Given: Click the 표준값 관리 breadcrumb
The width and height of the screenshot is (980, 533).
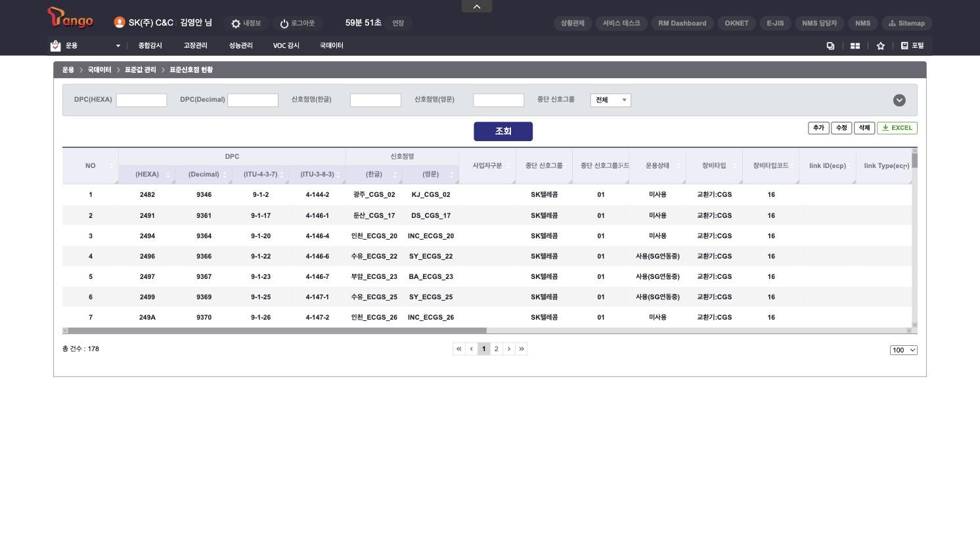Looking at the screenshot, I should (x=141, y=70).
